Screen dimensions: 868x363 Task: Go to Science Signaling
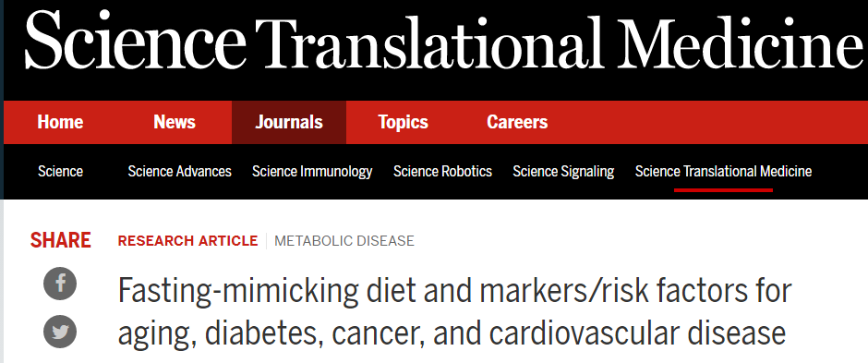[x=563, y=172]
